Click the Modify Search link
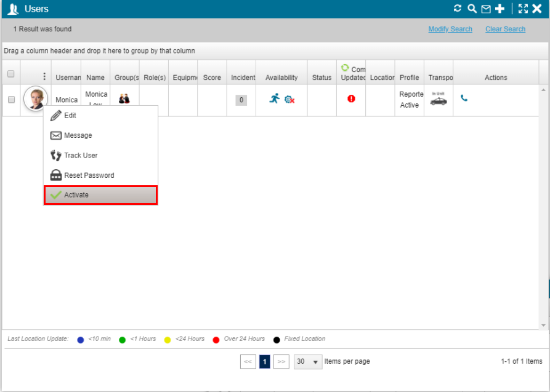The image size is (550, 392). point(450,29)
